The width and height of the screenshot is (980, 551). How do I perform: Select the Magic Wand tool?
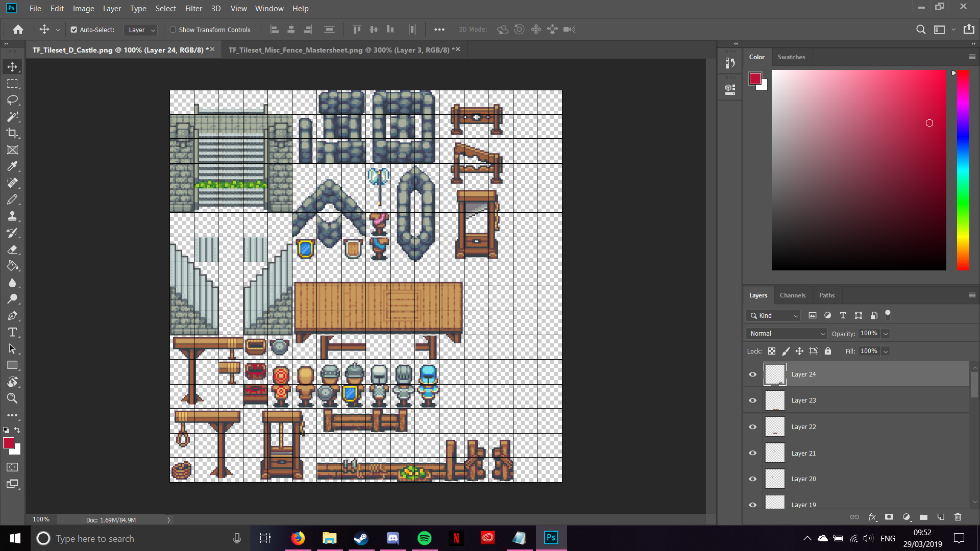(12, 117)
